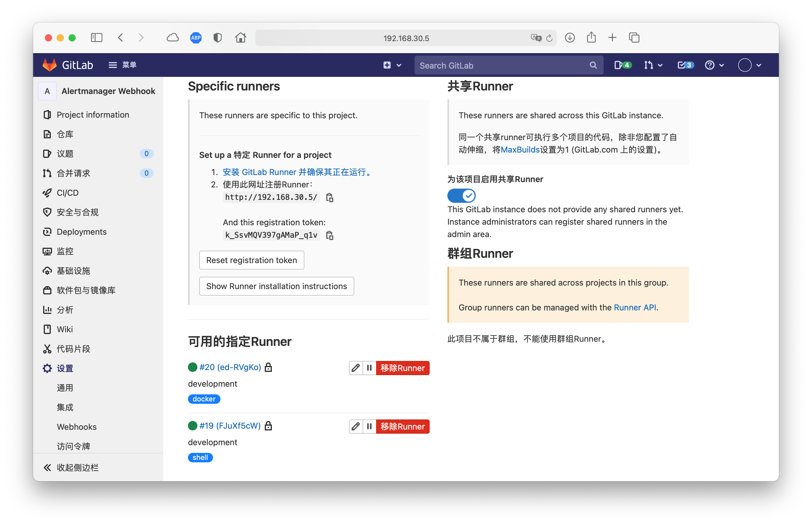812x525 pixels.
Task: Go to browser home page
Action: [x=241, y=38]
